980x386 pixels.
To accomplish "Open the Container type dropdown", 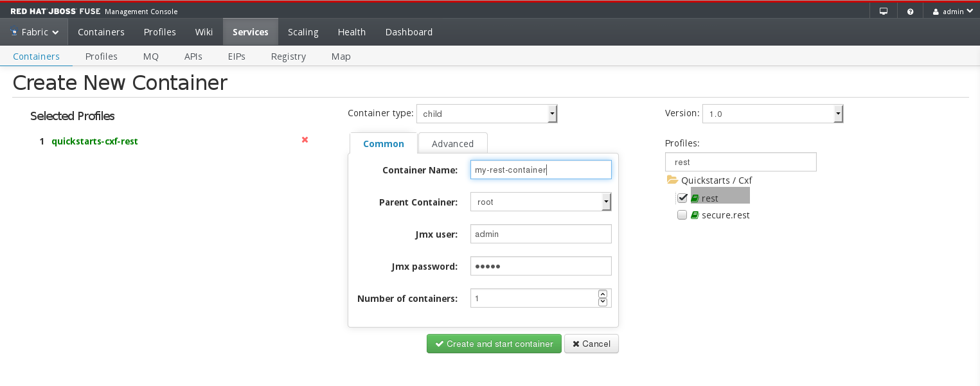I will 486,114.
